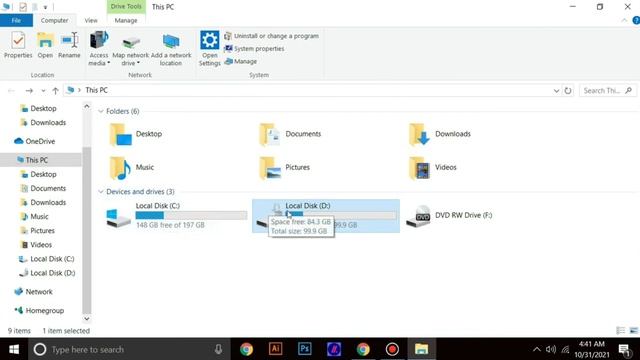Go up one folder level

(x=56, y=90)
